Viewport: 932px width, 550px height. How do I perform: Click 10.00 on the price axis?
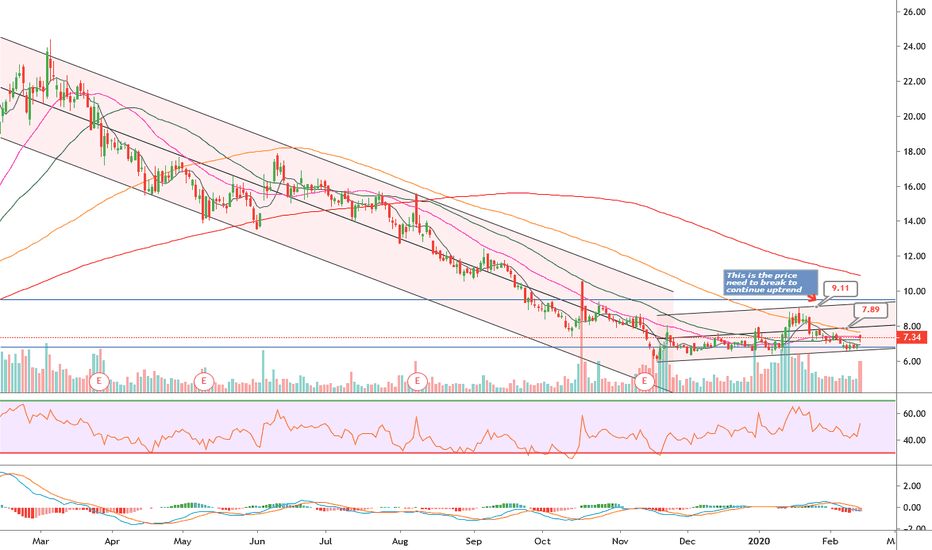(914, 291)
